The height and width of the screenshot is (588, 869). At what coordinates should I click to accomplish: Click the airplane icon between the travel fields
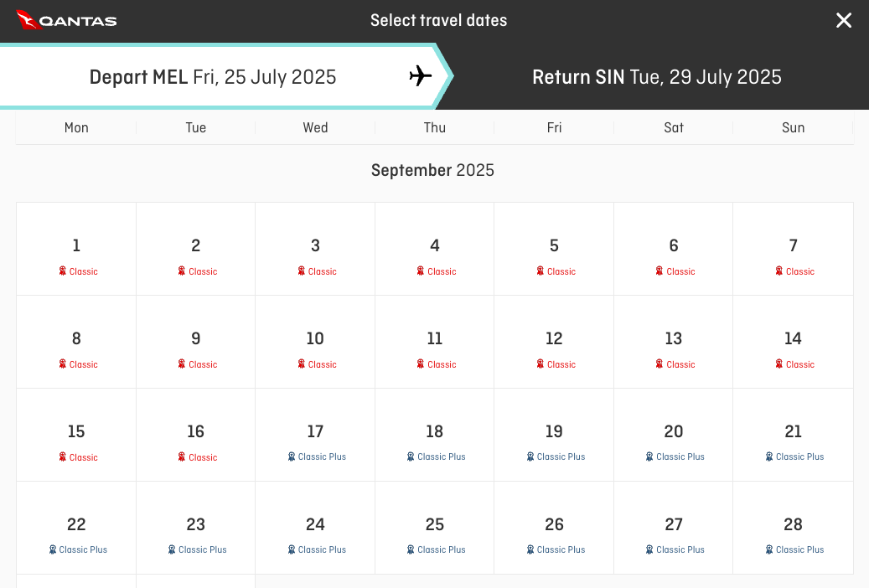(x=419, y=76)
